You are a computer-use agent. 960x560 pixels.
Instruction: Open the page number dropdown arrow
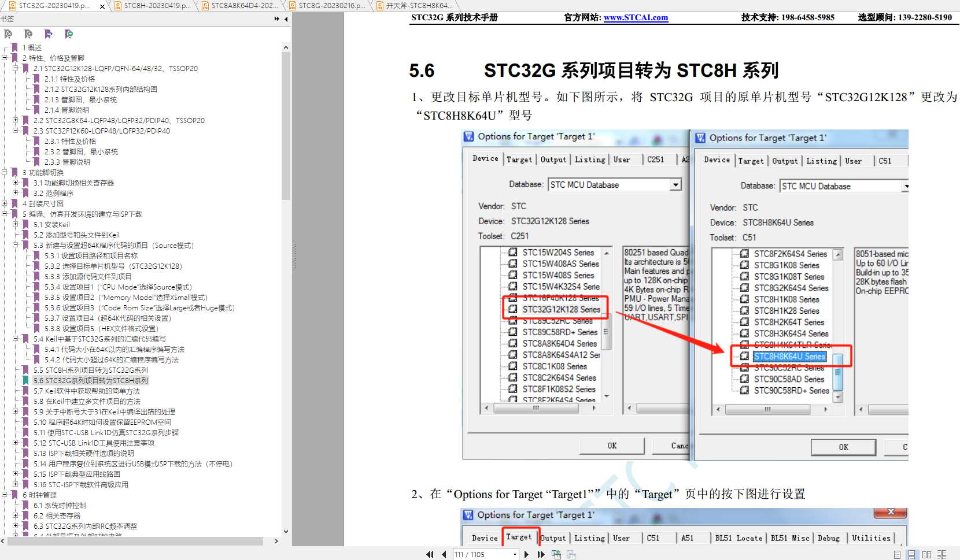515,554
